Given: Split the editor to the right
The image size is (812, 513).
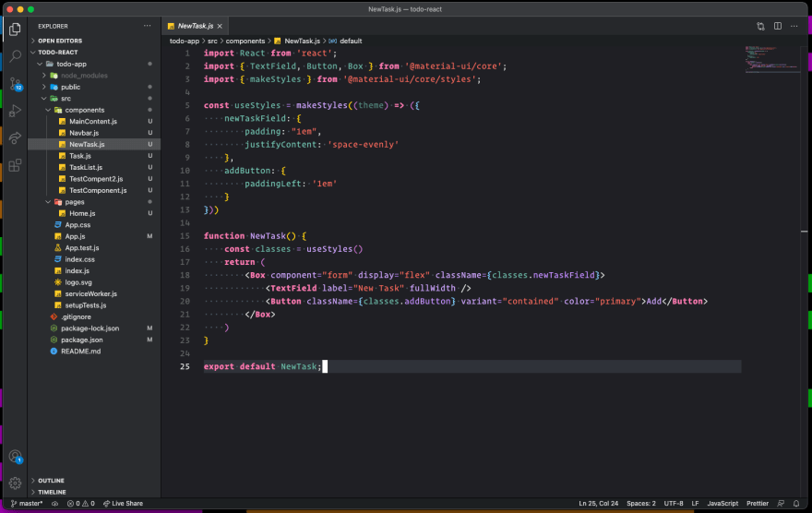Looking at the screenshot, I should click(x=777, y=26).
